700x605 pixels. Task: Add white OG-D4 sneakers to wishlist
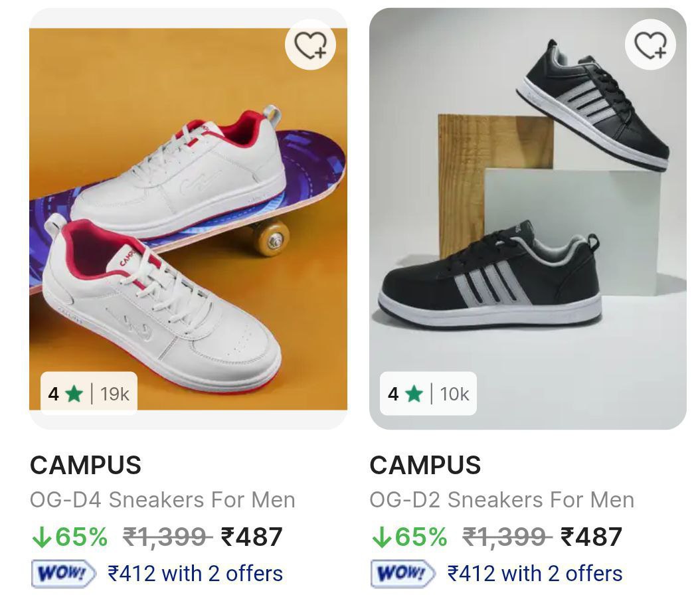[x=310, y=45]
